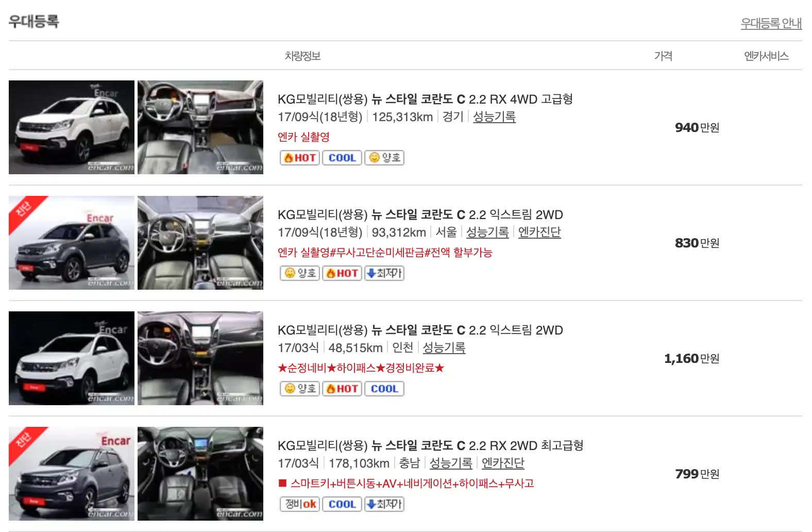View interior photo of 799만원 car
This screenshot has height=532, width=812.
pos(200,474)
